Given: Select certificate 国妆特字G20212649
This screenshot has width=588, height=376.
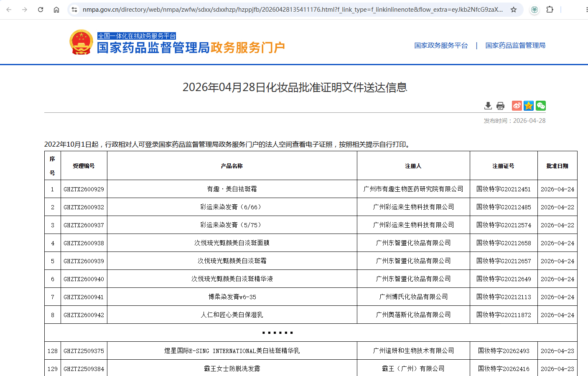Looking at the screenshot, I should [x=504, y=279].
